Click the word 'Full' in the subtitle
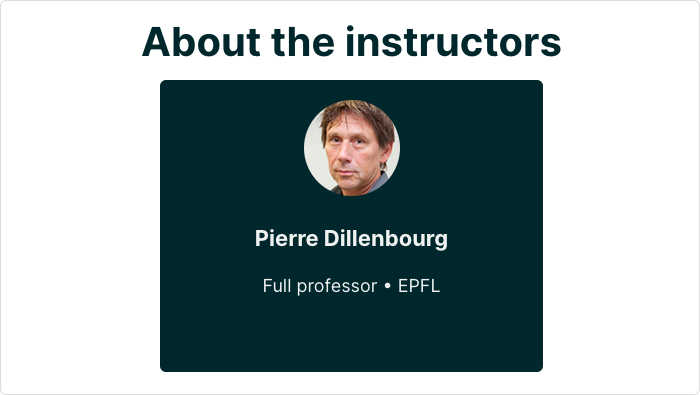 click(x=277, y=286)
